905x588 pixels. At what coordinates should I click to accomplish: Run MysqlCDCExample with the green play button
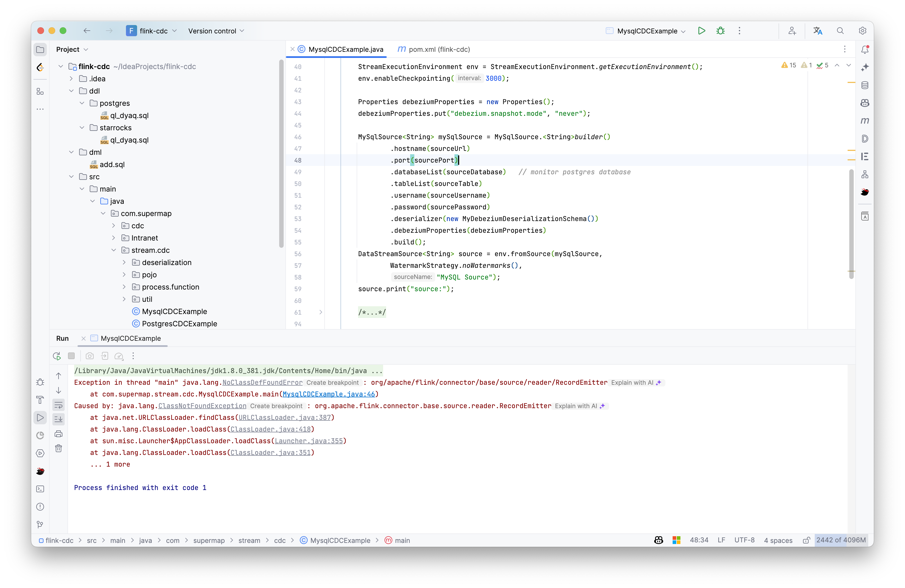click(x=702, y=31)
